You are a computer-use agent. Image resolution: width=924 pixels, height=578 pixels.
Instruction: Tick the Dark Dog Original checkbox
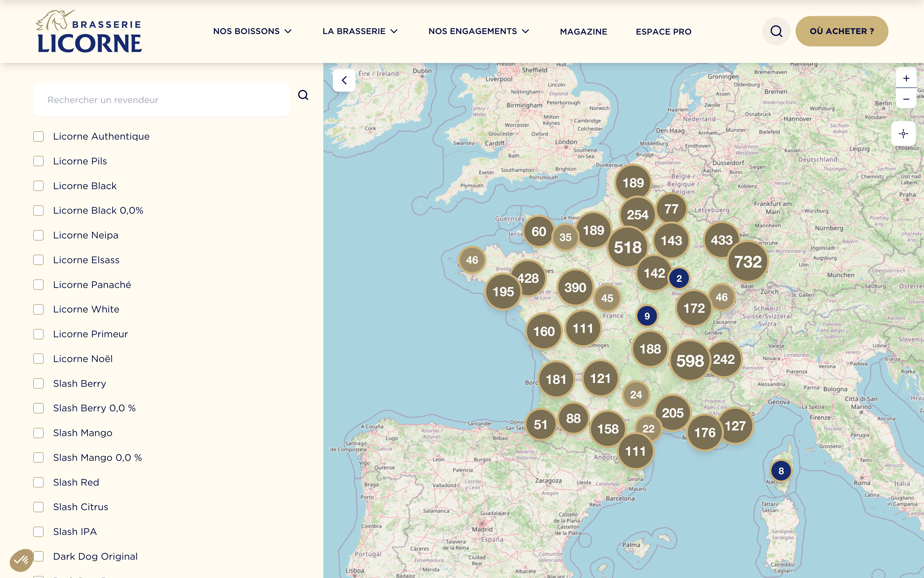(x=38, y=557)
